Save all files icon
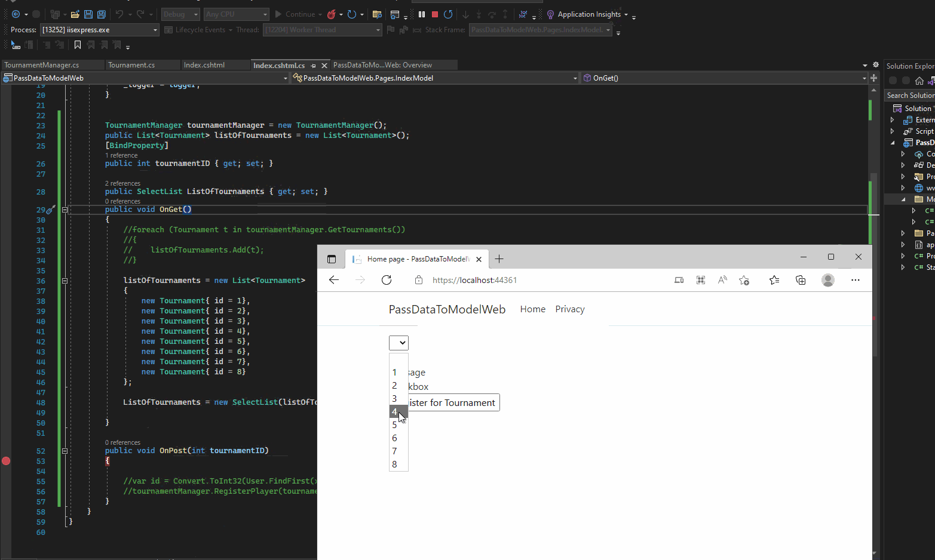The width and height of the screenshot is (935, 560). (102, 14)
